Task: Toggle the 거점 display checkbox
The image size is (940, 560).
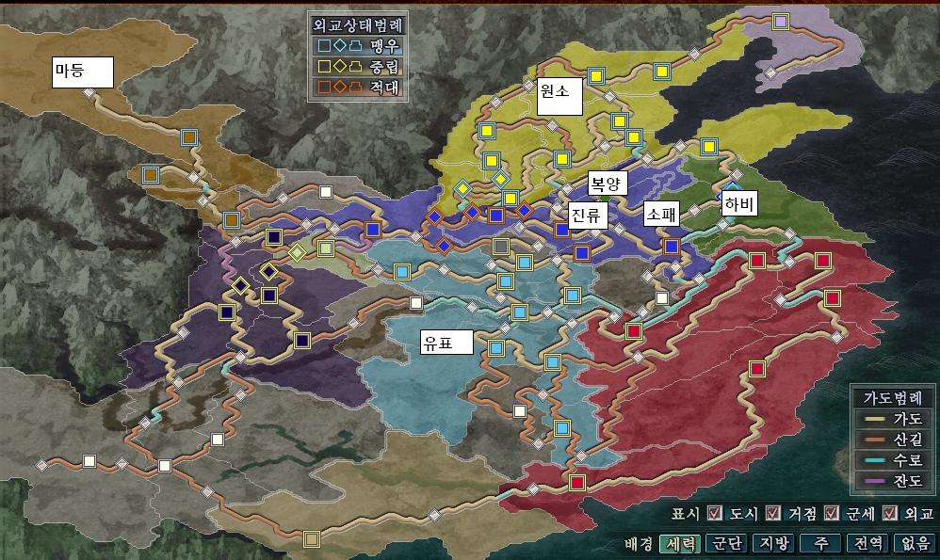Action: coord(773,513)
